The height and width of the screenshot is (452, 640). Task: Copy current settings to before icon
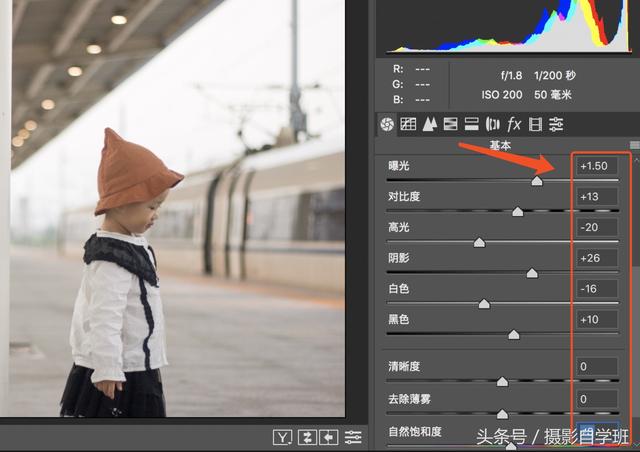(329, 437)
